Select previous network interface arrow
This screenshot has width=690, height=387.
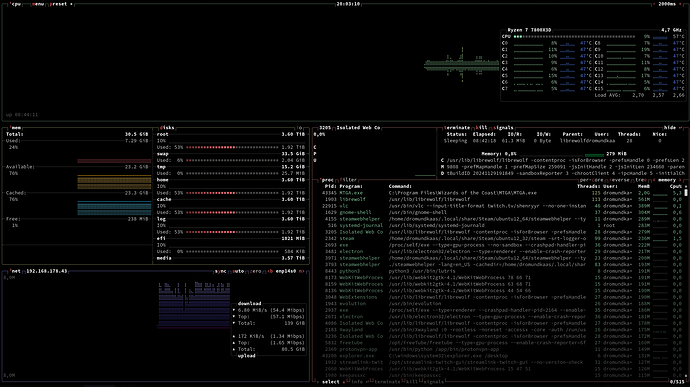coord(270,271)
